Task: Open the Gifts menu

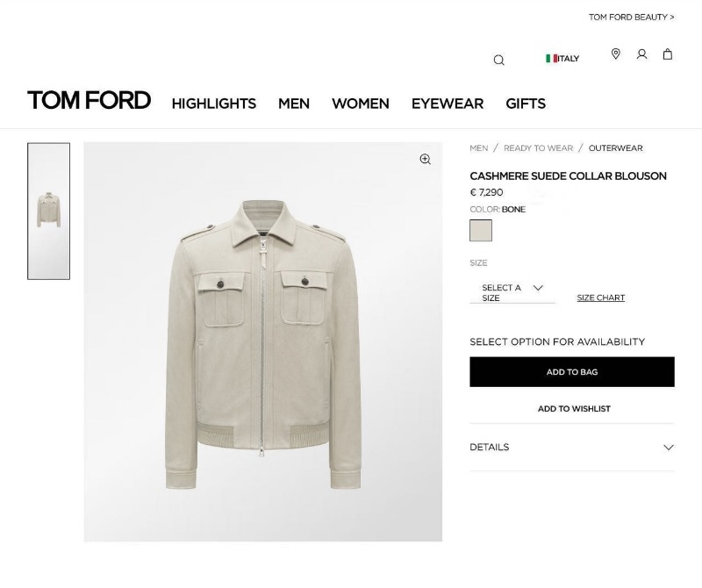Action: point(525,104)
